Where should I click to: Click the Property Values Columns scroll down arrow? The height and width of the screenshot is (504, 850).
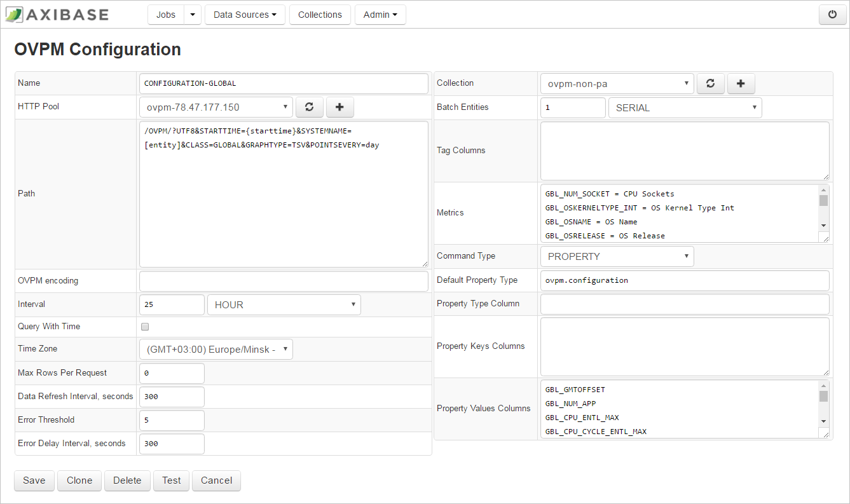point(823,421)
